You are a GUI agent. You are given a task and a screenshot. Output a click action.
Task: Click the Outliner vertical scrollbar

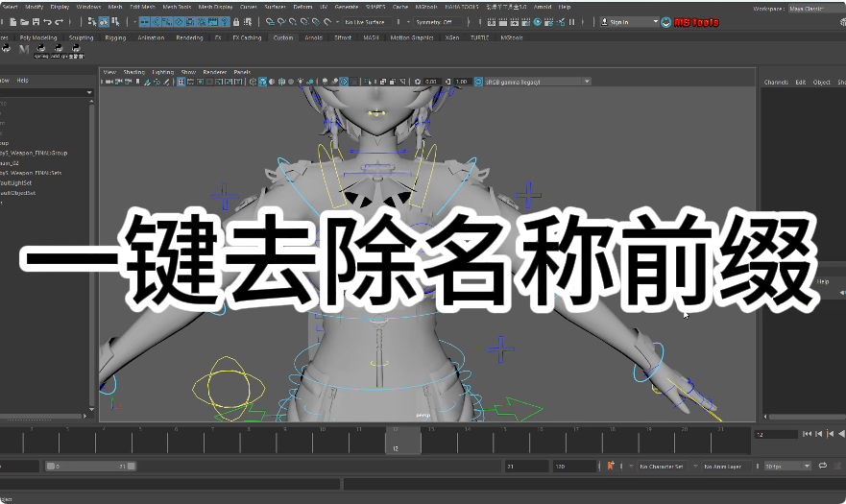(x=91, y=253)
